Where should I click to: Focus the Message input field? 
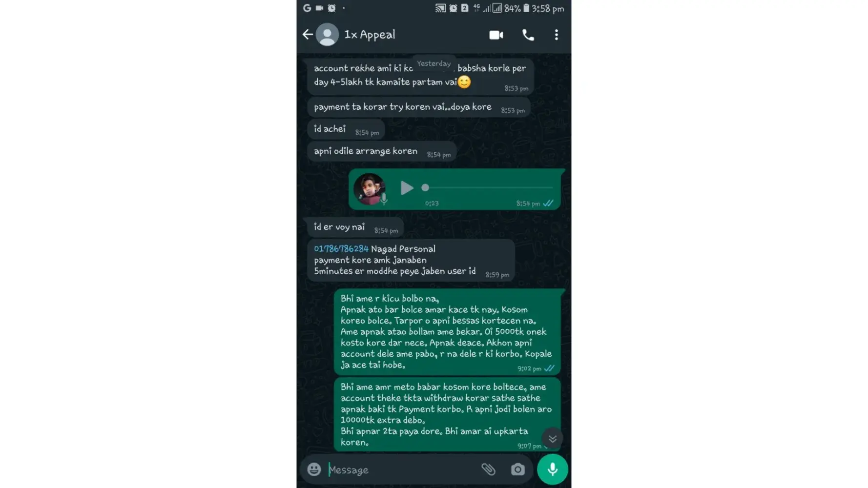tap(400, 470)
